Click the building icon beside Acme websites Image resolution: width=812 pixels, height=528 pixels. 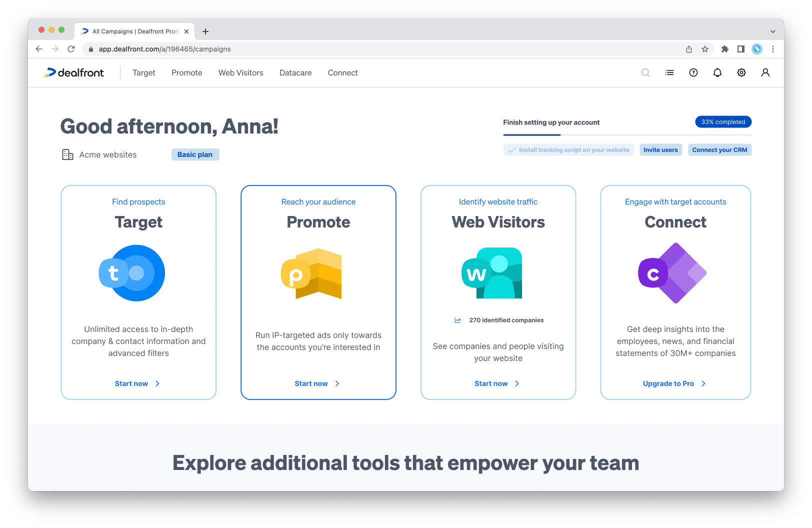[67, 154]
